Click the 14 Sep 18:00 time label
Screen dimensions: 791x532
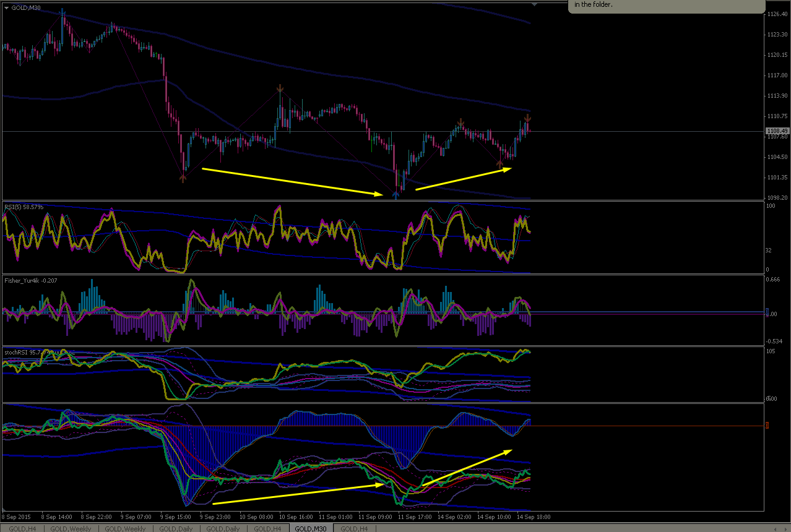533,517
